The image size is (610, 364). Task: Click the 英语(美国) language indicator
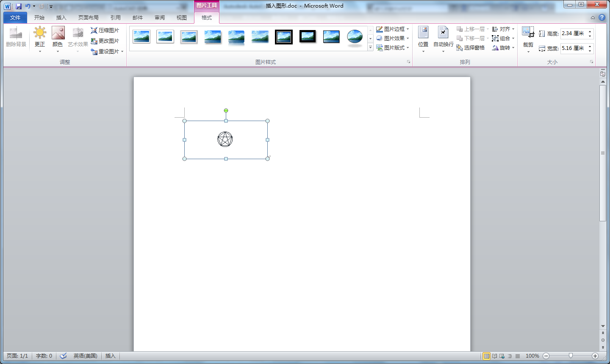[85, 356]
